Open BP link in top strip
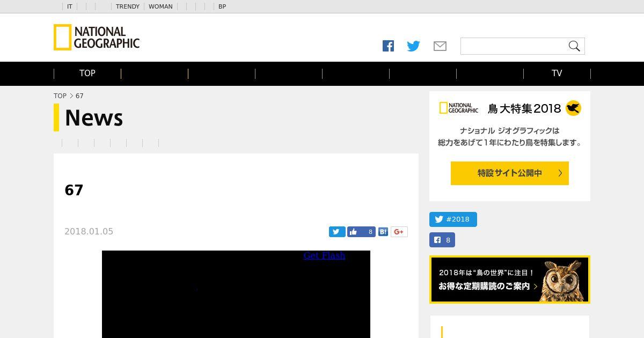Screen dimensions: 644x338 222,6
